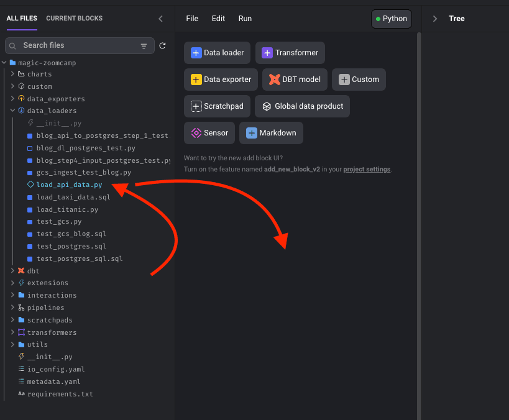Viewport: 509px width, 420px height.
Task: Collapse the magic-zoomcamp root folder
Action: [x=4, y=62]
